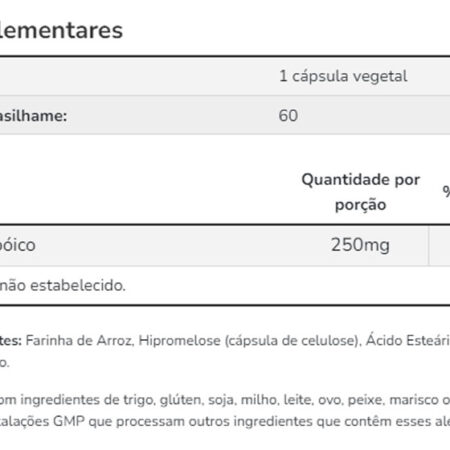Select the '1 cápsula vegetal' serving size text
The width and height of the screenshot is (450, 450).
[343, 76]
